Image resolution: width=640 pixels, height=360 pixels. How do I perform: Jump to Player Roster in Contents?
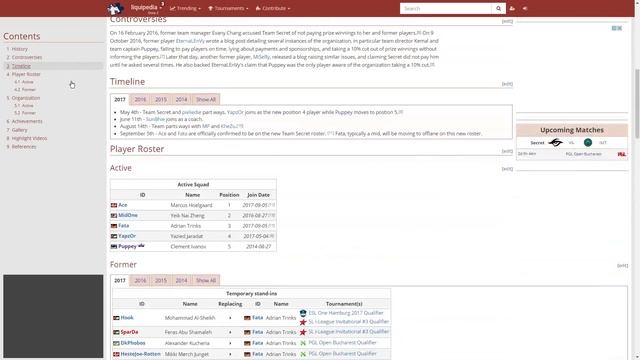26,74
